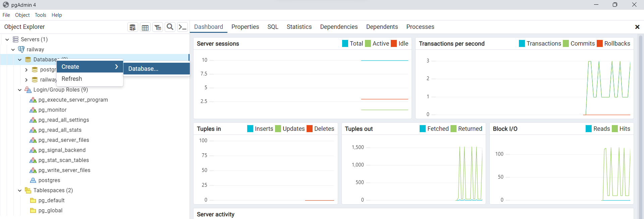Click the pg_read_all_stats role icon
The image size is (644, 219).
[33, 130]
